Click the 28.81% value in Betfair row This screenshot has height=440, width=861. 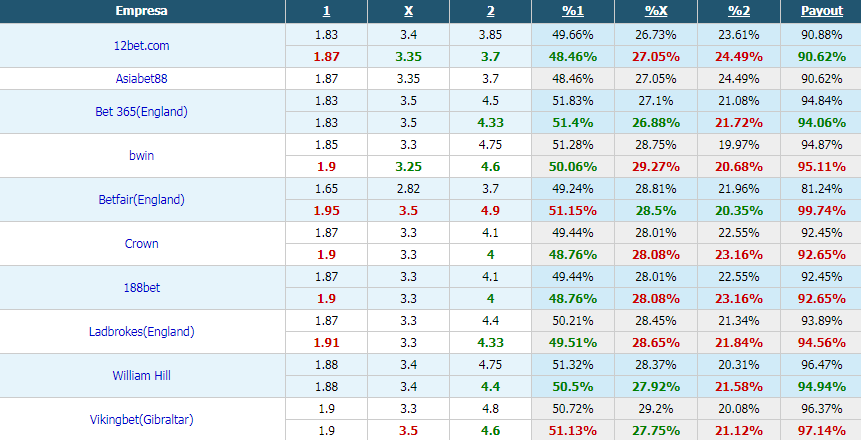(656, 188)
